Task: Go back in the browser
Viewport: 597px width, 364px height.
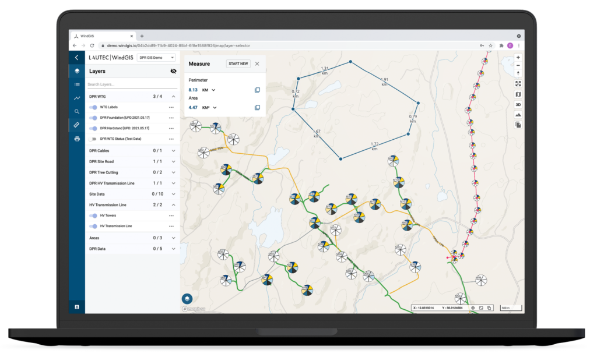Action: tap(75, 45)
